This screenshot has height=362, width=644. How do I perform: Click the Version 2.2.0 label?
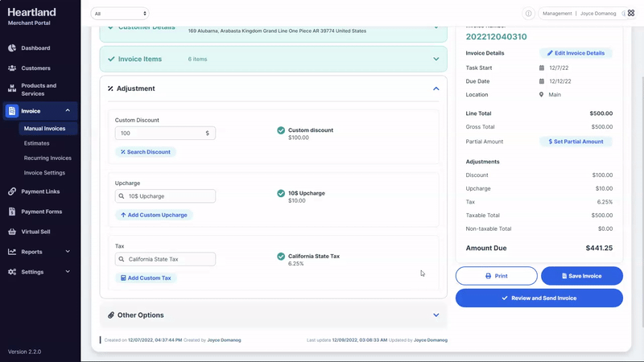click(x=24, y=352)
